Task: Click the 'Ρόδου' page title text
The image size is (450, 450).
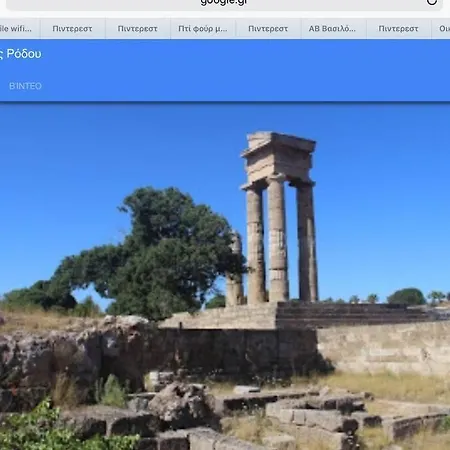Action: click(x=24, y=54)
